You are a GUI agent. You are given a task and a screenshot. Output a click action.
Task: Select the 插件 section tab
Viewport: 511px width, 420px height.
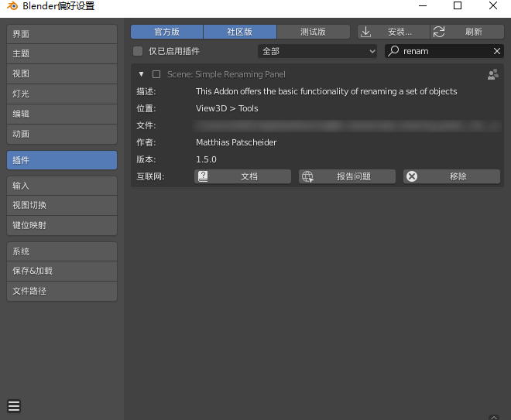[x=62, y=160]
